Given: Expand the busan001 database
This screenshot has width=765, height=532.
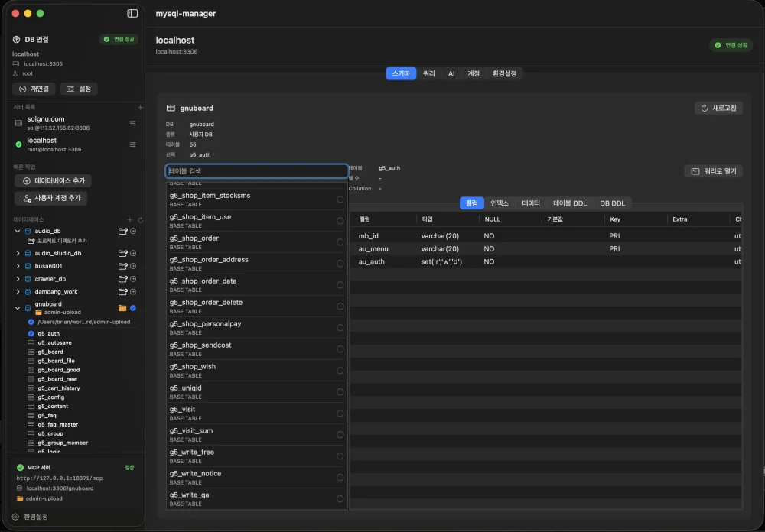Looking at the screenshot, I should [x=18, y=266].
